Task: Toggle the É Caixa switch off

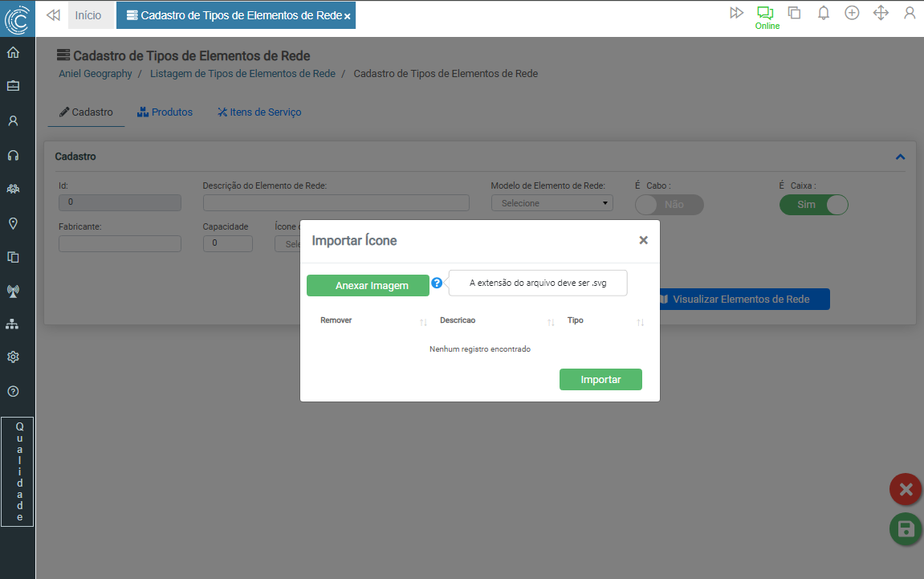Action: coord(813,205)
